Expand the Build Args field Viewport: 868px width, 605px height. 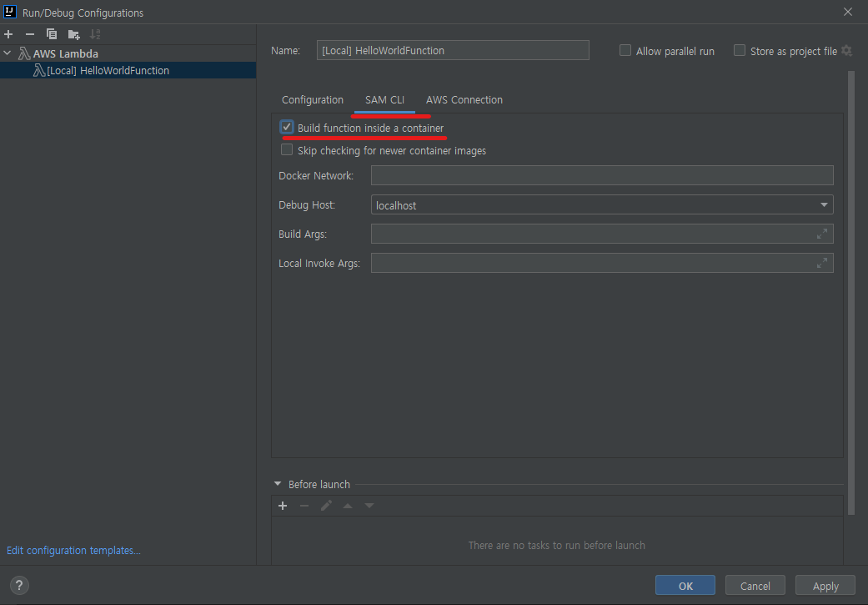click(822, 234)
